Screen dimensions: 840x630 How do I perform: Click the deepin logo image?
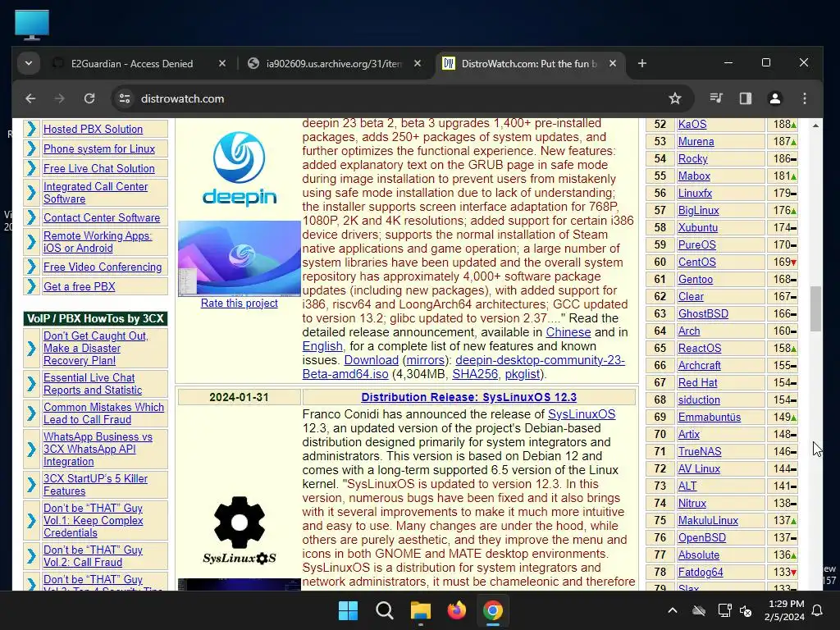pyautogui.click(x=240, y=169)
